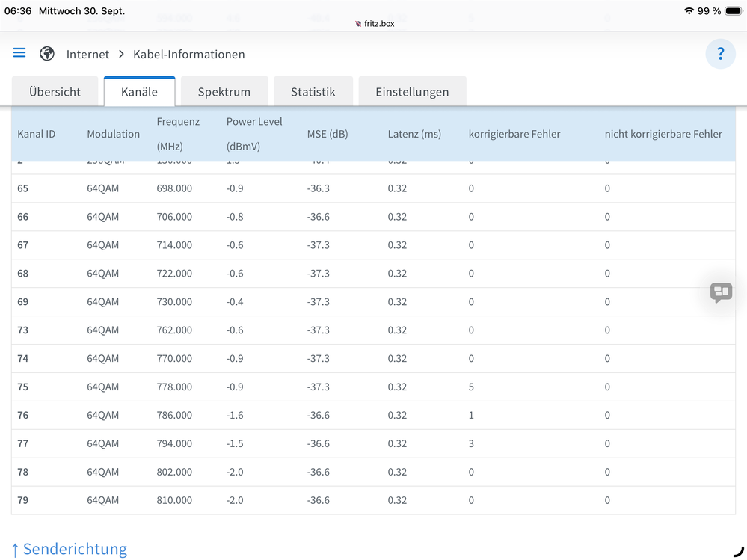The width and height of the screenshot is (747, 560).
Task: Tap the fritz.box address text
Action: point(379,23)
